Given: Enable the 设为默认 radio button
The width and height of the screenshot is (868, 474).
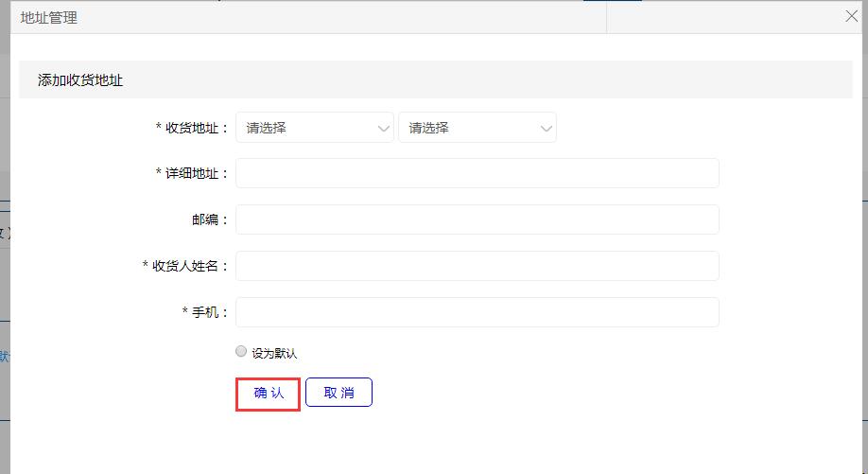Looking at the screenshot, I should point(241,352).
